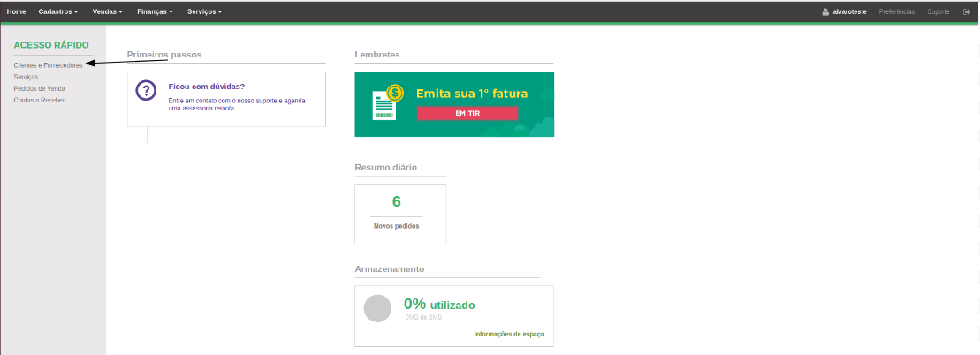Click the 0% utilizado text
The width and height of the screenshot is (980, 355).
[439, 305]
